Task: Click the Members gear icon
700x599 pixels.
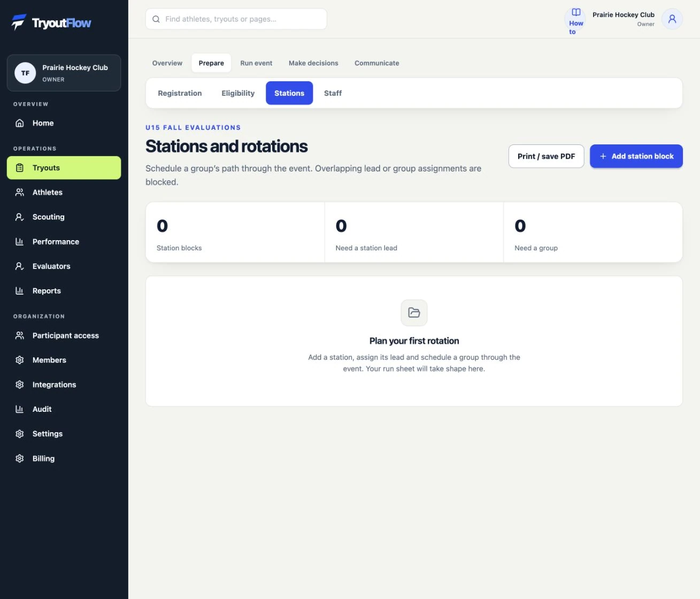Action: pos(20,360)
